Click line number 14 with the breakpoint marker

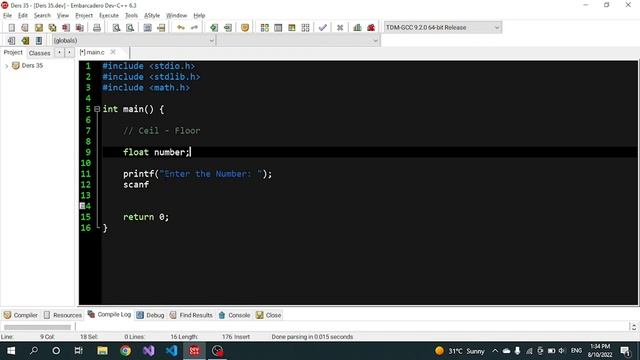[x=85, y=206]
